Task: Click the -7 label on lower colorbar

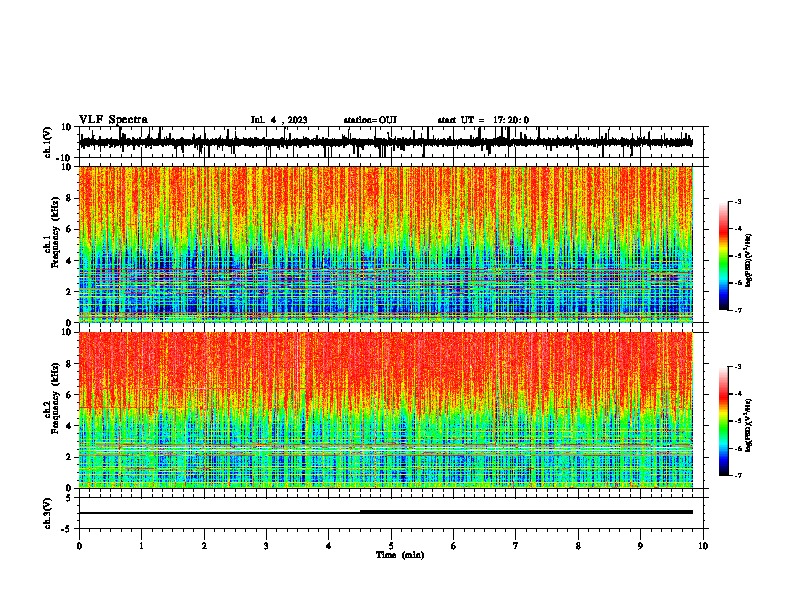Action: [x=737, y=475]
